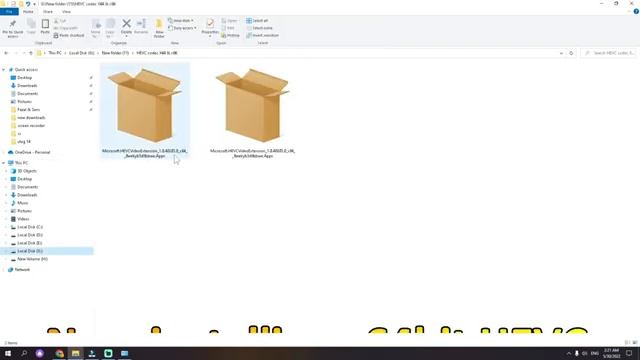This screenshot has width=640, height=360.
Task: Open Downloads under Quick access
Action: (x=27, y=86)
